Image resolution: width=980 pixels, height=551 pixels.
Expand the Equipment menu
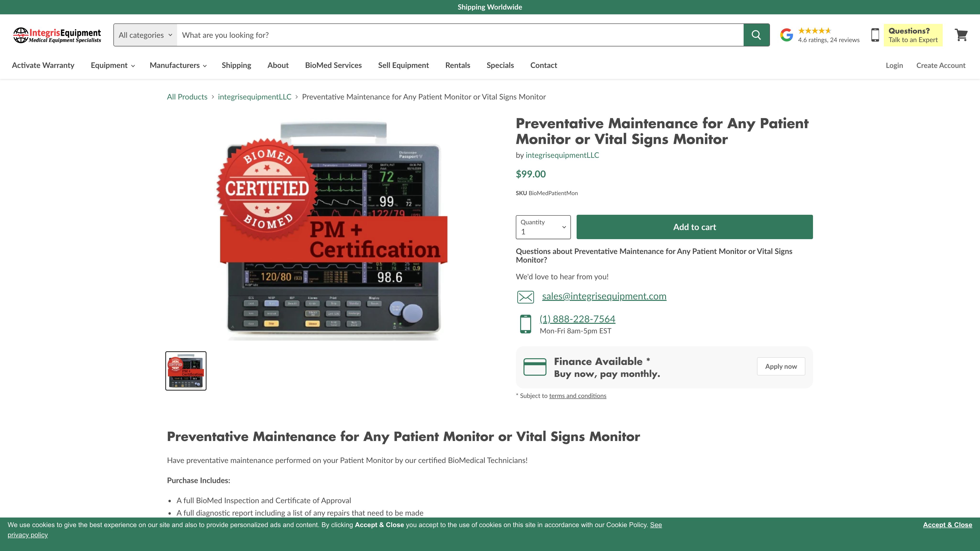pyautogui.click(x=113, y=65)
